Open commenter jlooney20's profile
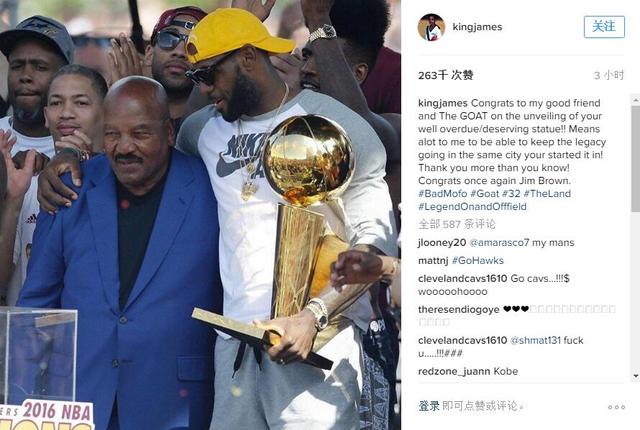 pyautogui.click(x=442, y=243)
